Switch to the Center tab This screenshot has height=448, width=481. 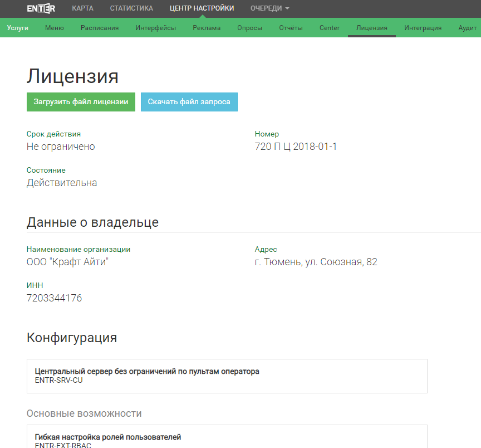(330, 28)
